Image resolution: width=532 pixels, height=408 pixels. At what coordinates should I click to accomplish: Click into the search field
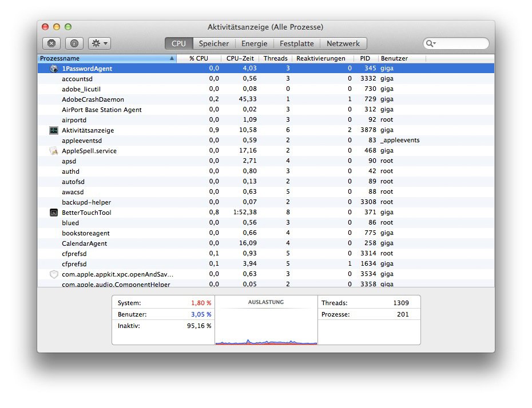click(462, 43)
